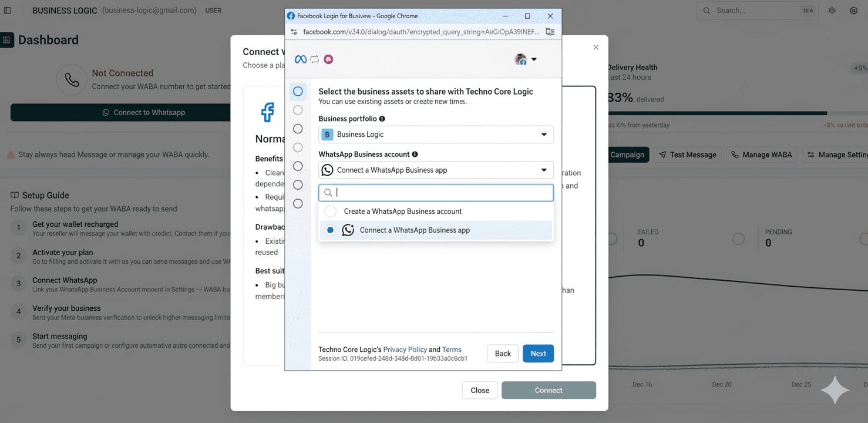The height and width of the screenshot is (423, 868).
Task: Open settings gear in dashboard top bar
Action: [854, 11]
